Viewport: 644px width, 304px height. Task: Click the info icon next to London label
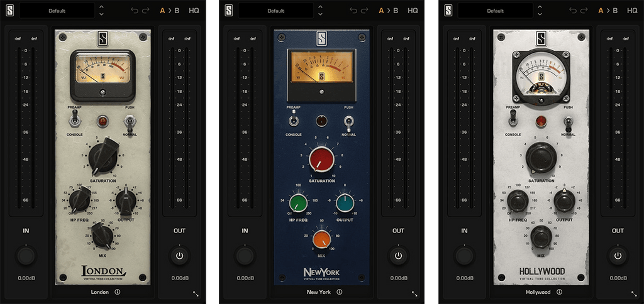(118, 292)
